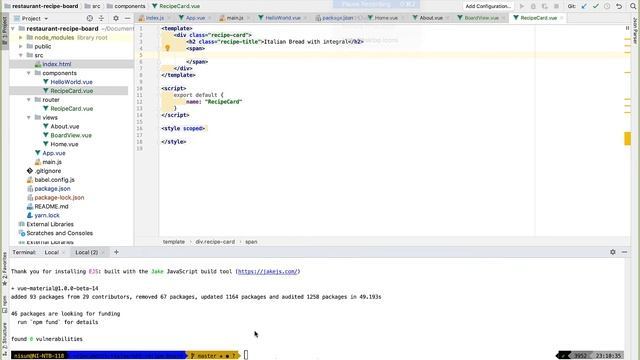Image resolution: width=640 pixels, height=360 pixels.
Task: Click the Collapse All icon in Project panel
Action: coord(101,18)
